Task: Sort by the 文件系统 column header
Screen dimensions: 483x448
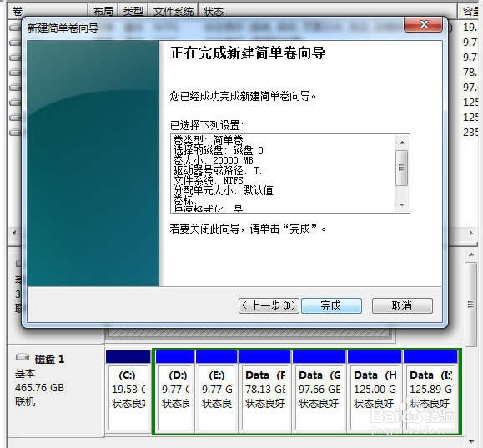Action: tap(174, 12)
